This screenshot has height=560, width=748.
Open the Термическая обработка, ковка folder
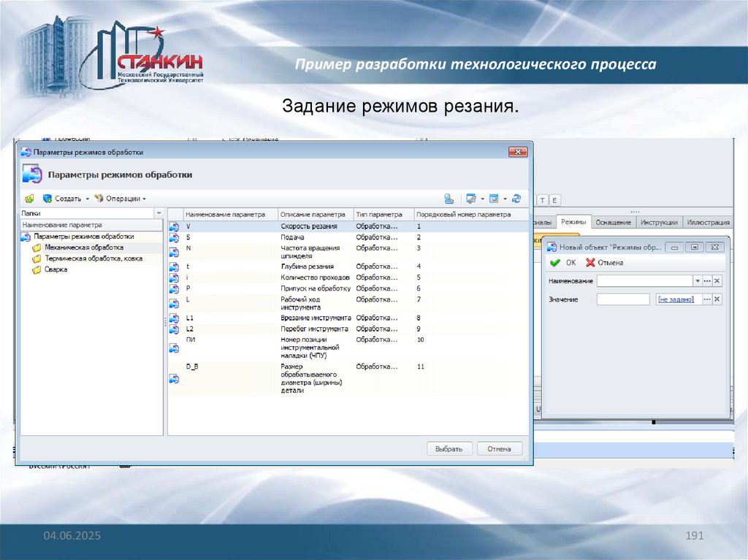[93, 258]
